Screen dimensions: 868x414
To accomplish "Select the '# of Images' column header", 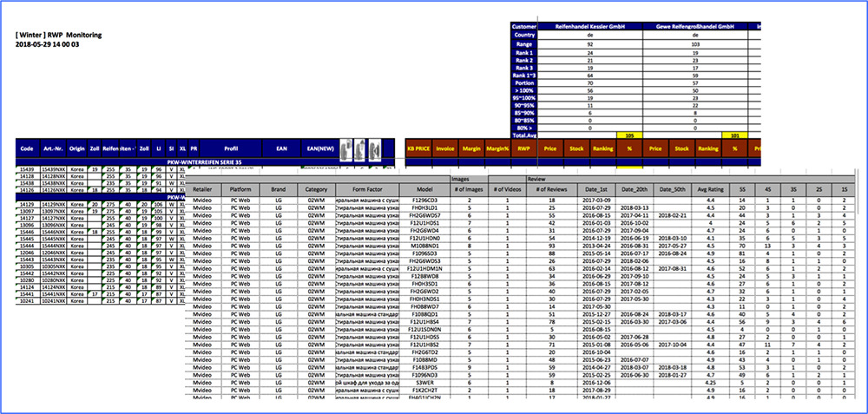I will point(469,189).
